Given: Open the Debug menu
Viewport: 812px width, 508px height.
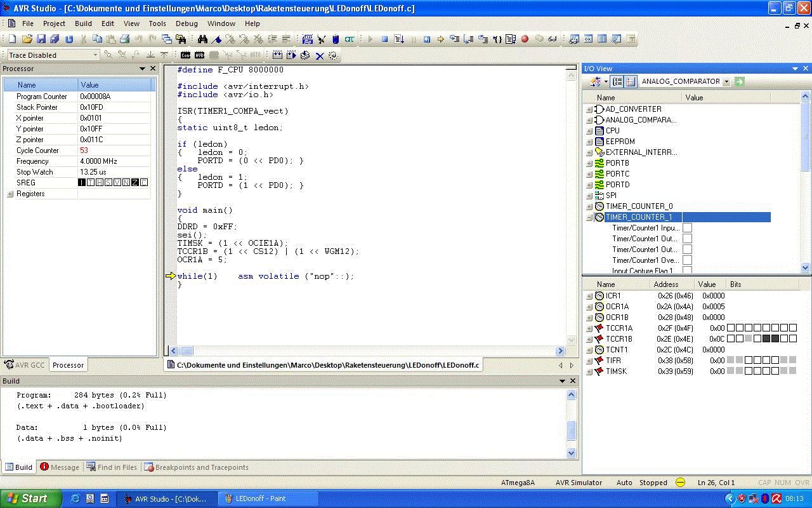Looking at the screenshot, I should tap(187, 23).
